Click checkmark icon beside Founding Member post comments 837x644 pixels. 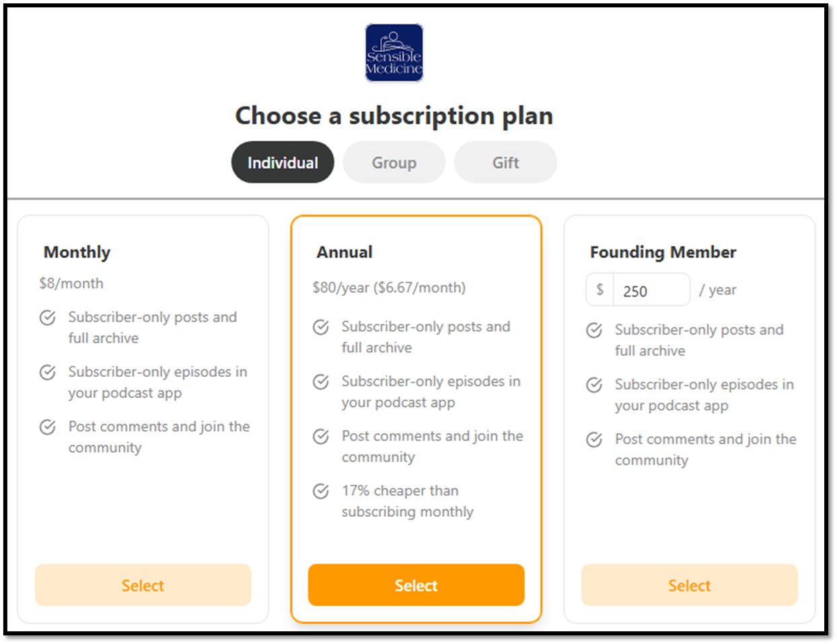594,439
